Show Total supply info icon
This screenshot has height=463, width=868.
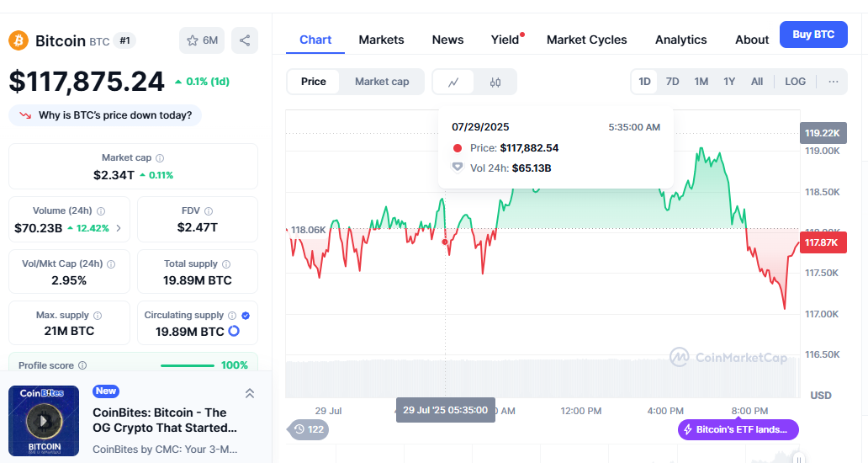(226, 264)
